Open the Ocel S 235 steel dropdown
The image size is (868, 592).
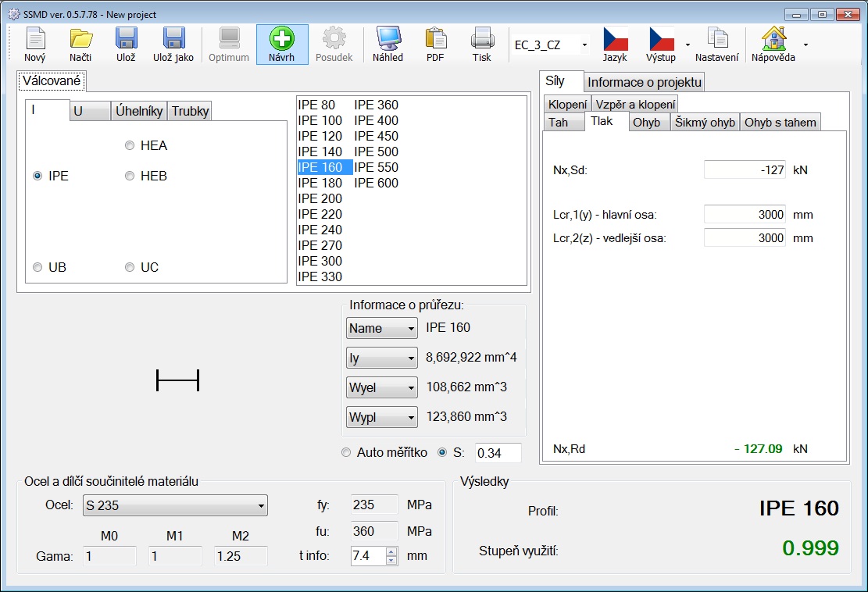tap(175, 505)
